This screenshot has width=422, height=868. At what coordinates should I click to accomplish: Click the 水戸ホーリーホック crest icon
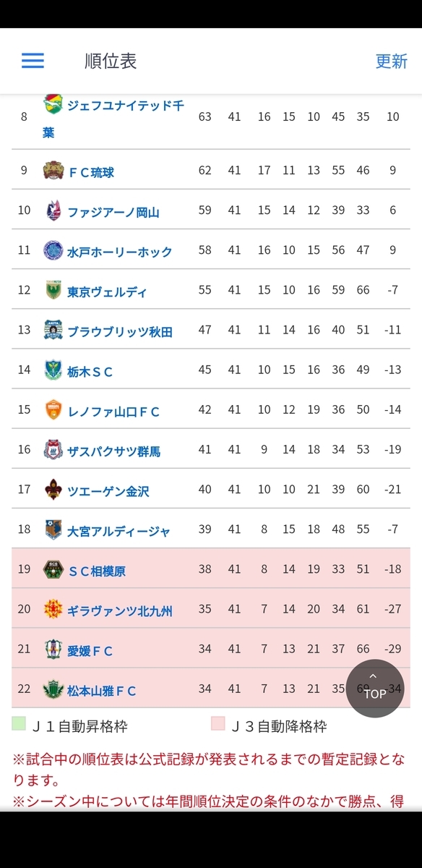coord(53,251)
